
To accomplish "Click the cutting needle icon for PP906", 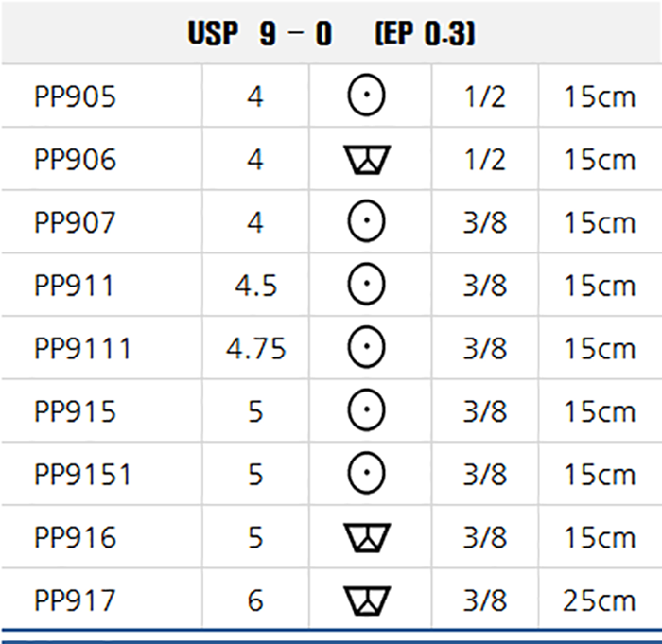I will point(367,160).
